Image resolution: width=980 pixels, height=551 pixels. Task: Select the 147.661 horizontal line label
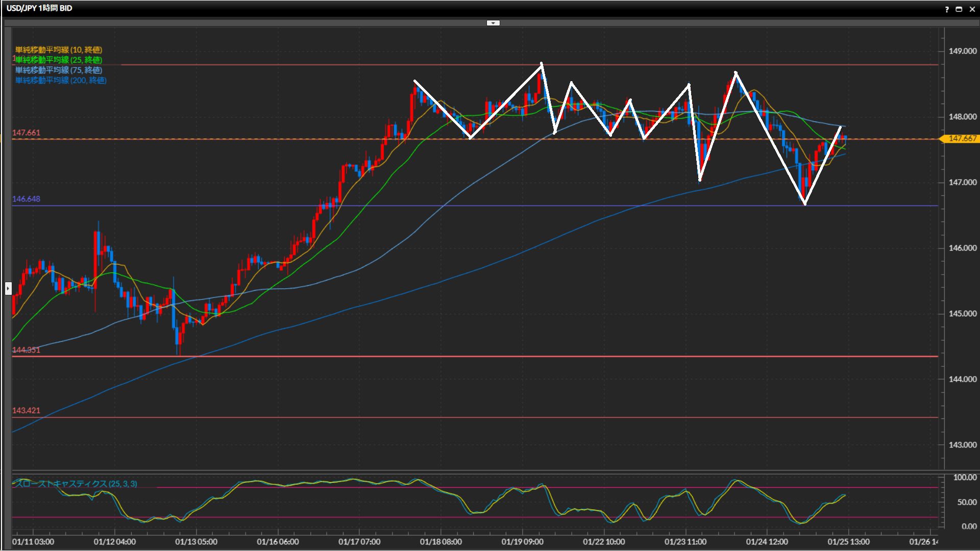(x=26, y=133)
